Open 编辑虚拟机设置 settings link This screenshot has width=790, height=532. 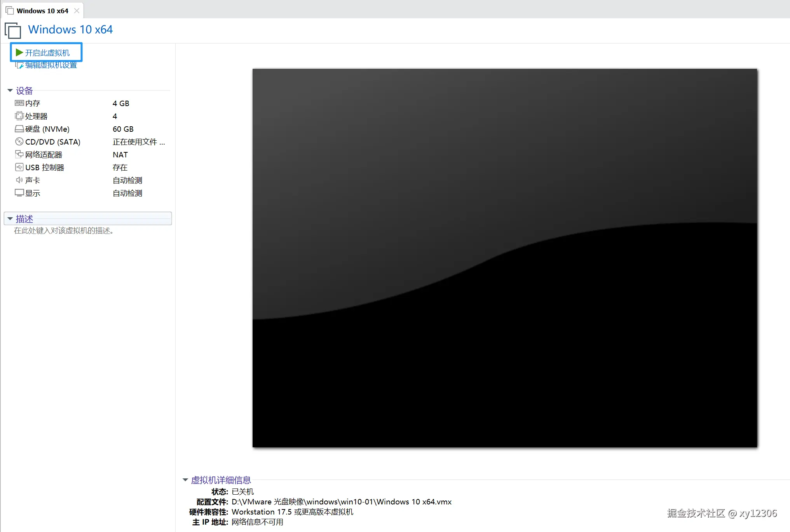[x=51, y=65]
